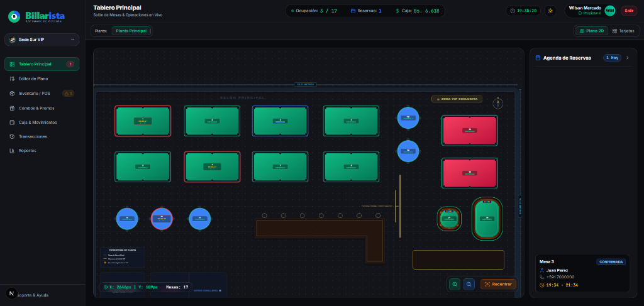This screenshot has width=644, height=306.
Task: Open Transacciones in the sidebar
Action: [42, 136]
